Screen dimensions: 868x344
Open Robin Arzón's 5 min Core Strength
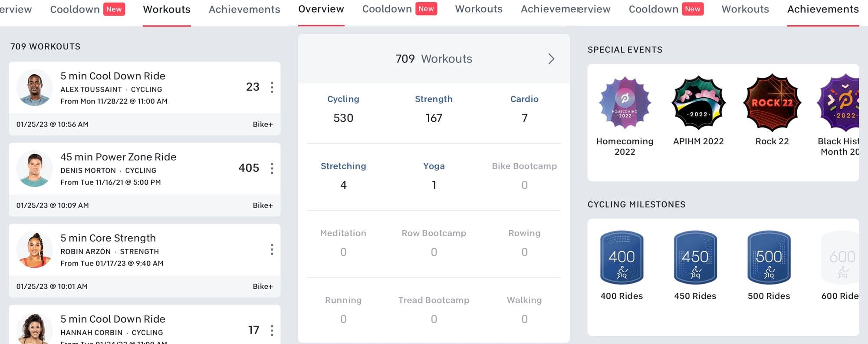coord(108,238)
